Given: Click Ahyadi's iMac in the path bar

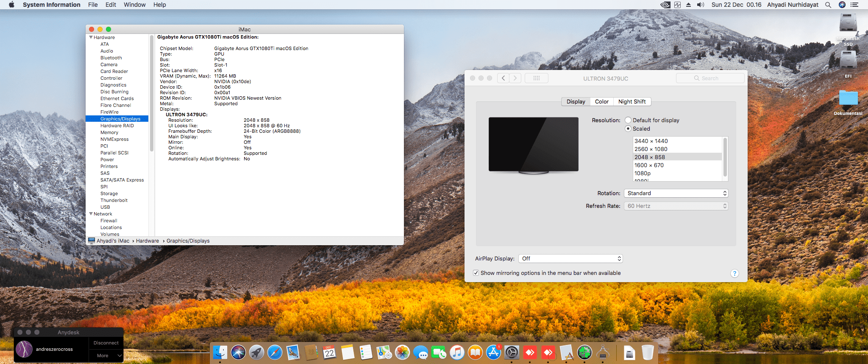Looking at the screenshot, I should [x=113, y=241].
